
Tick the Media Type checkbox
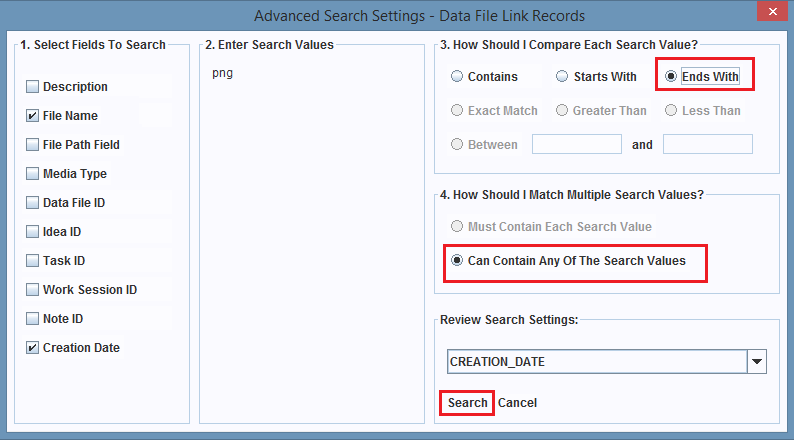point(33,174)
